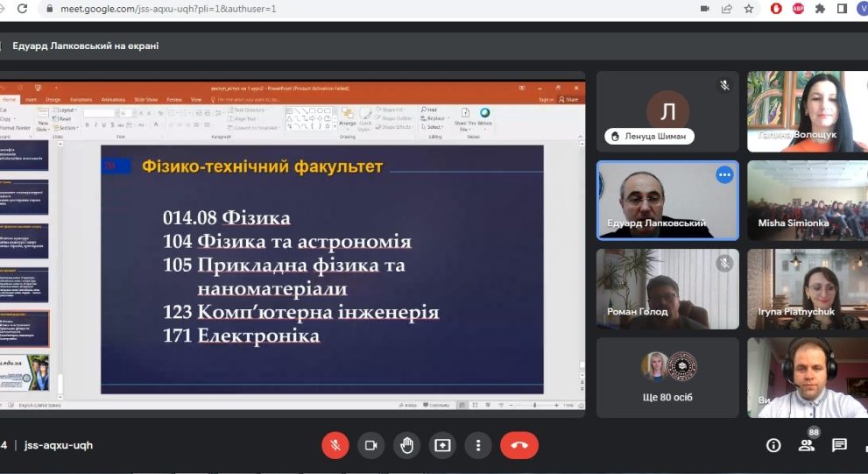Click the 'Ще 80 осіб' tile
Viewport: 868px width, 474px height.
(667, 377)
